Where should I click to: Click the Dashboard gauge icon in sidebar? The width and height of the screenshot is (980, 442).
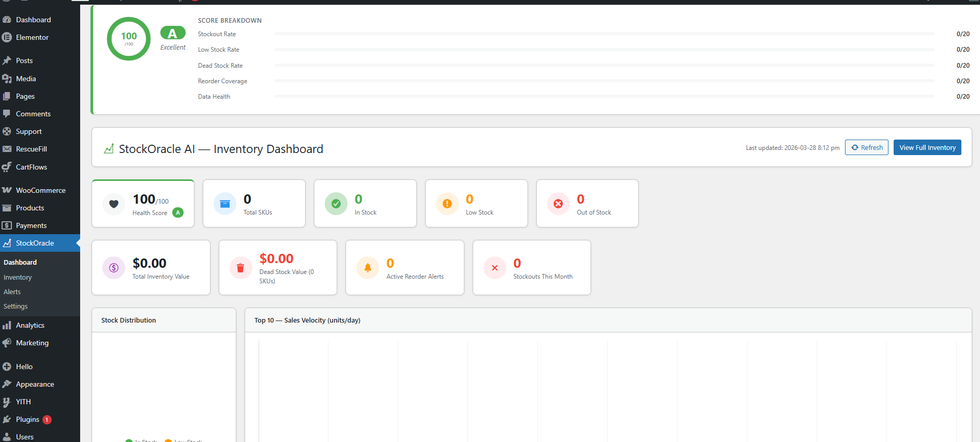(x=7, y=20)
